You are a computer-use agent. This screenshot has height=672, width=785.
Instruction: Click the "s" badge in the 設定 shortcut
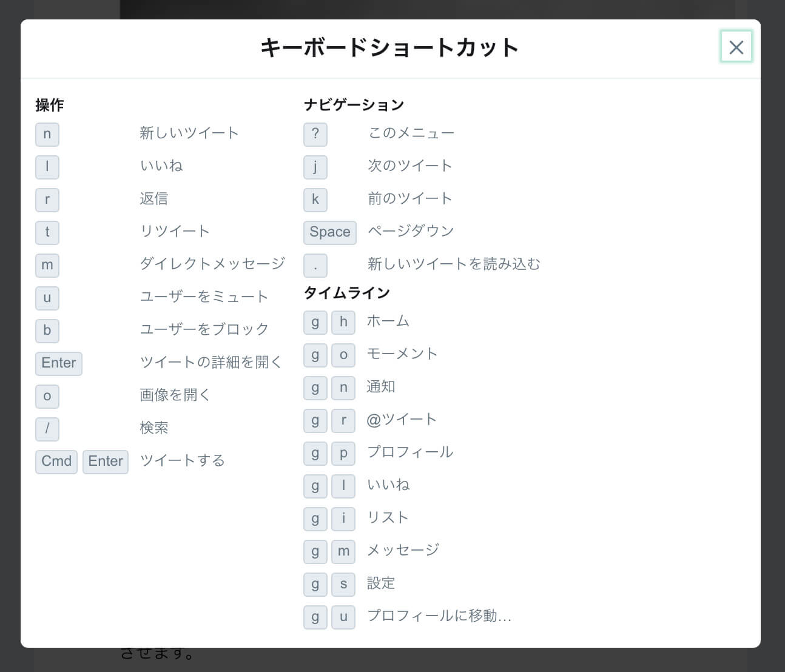343,584
